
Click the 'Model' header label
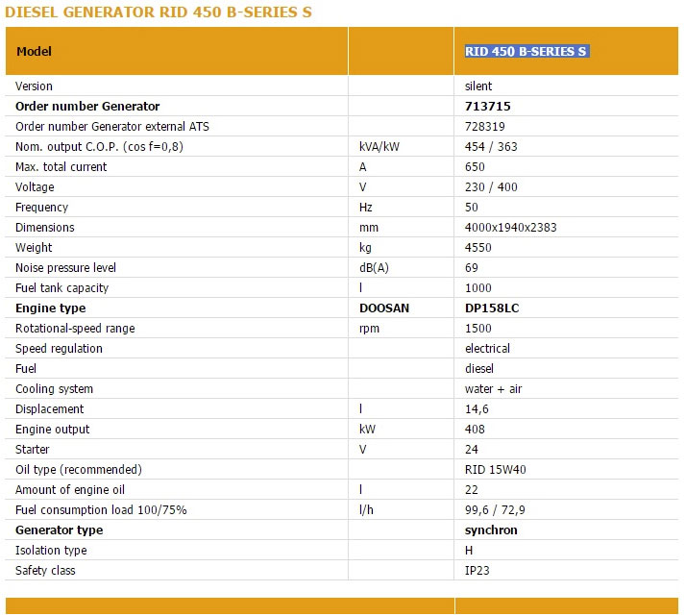coord(34,52)
